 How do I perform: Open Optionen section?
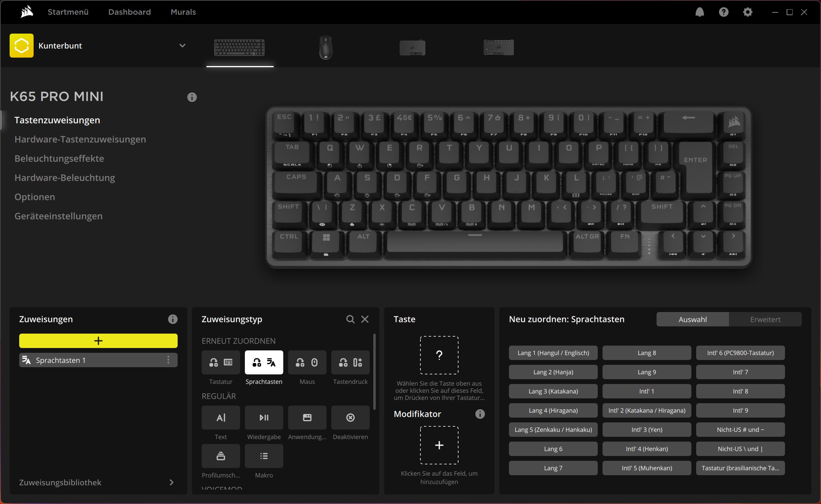click(35, 197)
